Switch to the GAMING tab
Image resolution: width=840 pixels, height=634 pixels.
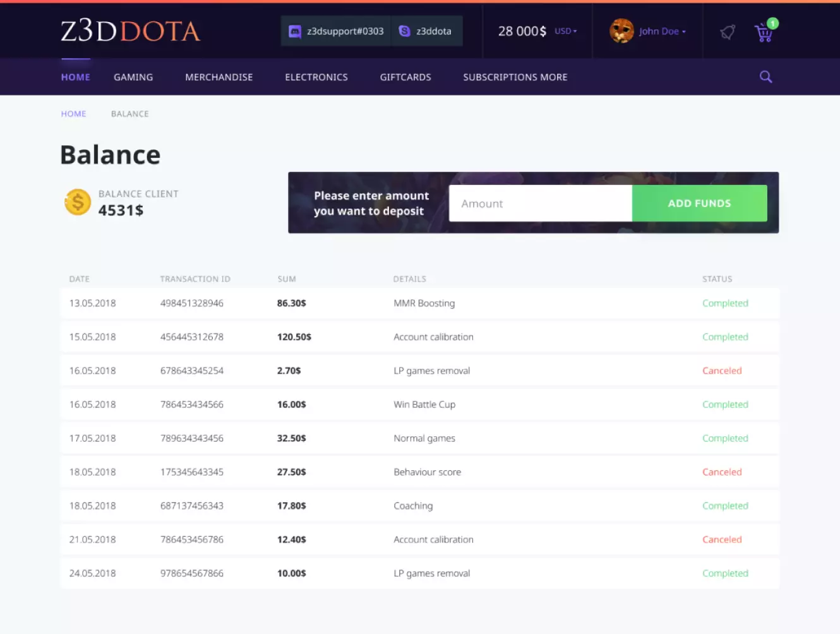[x=133, y=76]
